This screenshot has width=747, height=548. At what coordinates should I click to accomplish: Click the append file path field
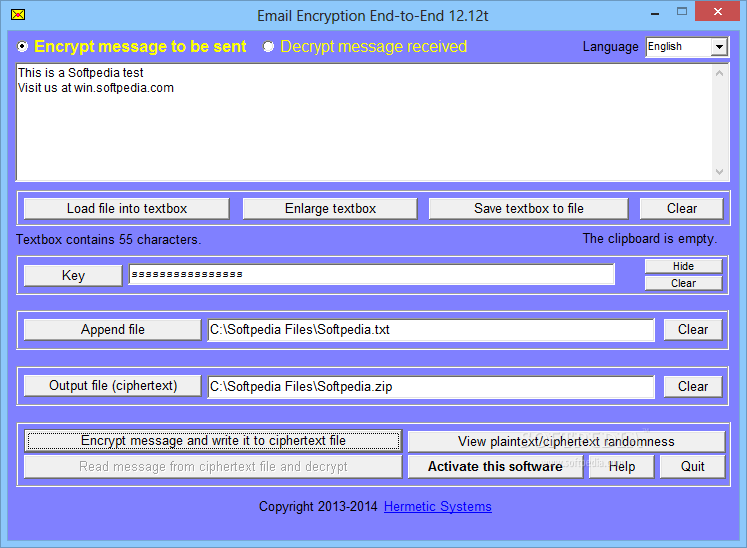click(x=431, y=330)
